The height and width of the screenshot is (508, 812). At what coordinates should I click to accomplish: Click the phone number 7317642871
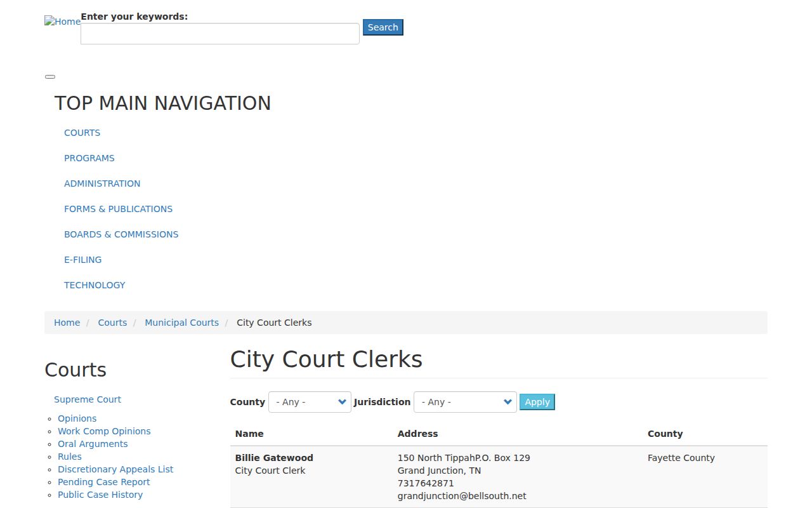[x=426, y=483]
